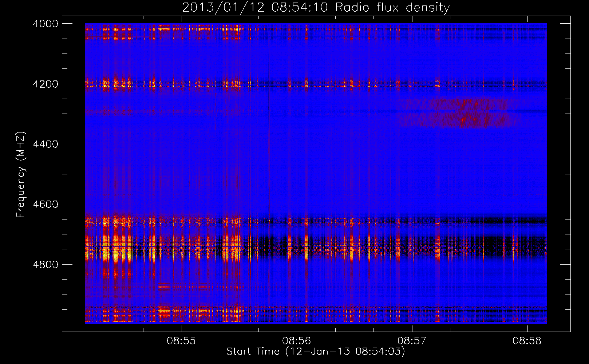This screenshot has height=364, width=589.
Task: Click the 4400 frequency tick label
Action: click(46, 144)
